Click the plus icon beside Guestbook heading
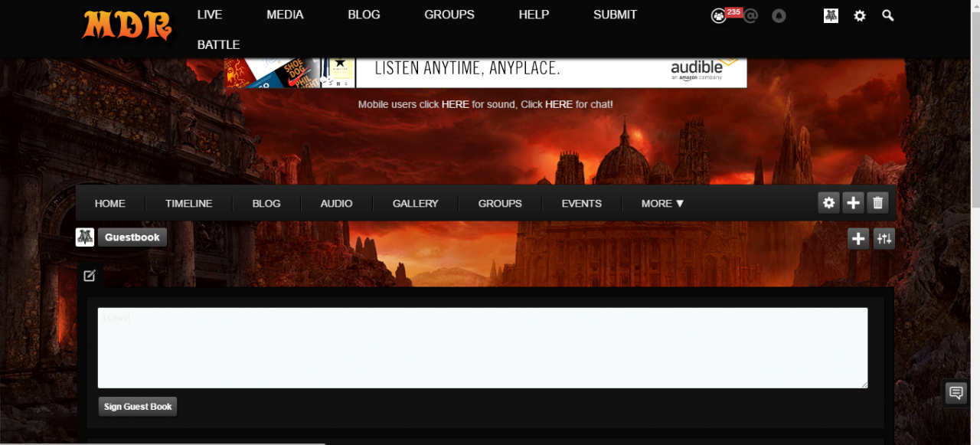980x445 pixels. [858, 239]
